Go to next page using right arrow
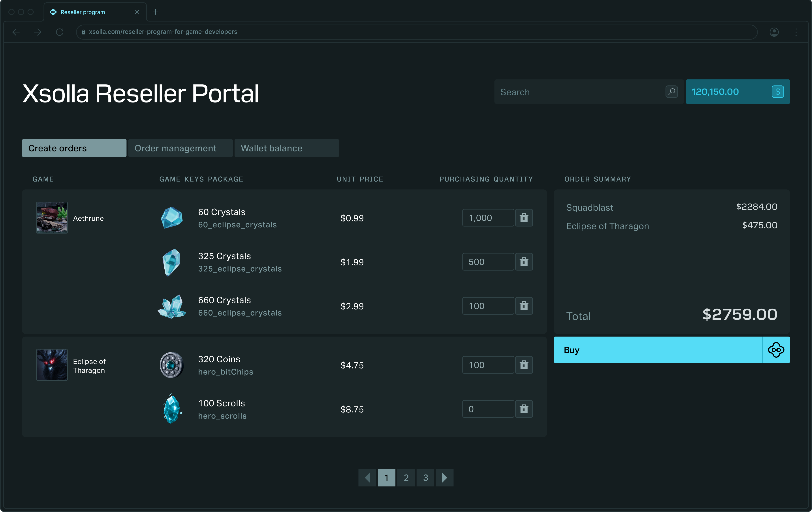This screenshot has height=512, width=812. (444, 478)
